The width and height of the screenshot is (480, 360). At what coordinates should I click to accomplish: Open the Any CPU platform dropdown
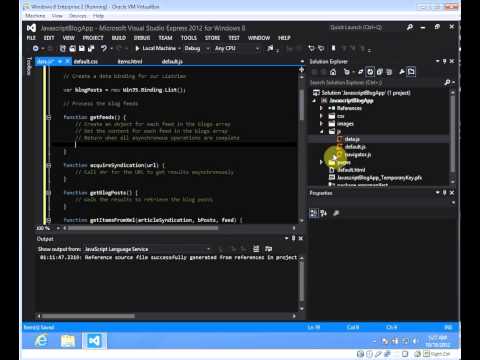[x=237, y=49]
